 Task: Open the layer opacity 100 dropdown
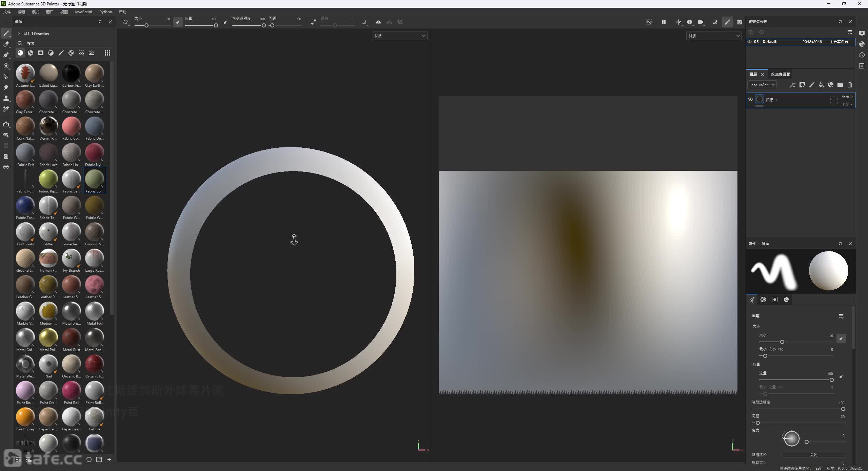coord(848,104)
